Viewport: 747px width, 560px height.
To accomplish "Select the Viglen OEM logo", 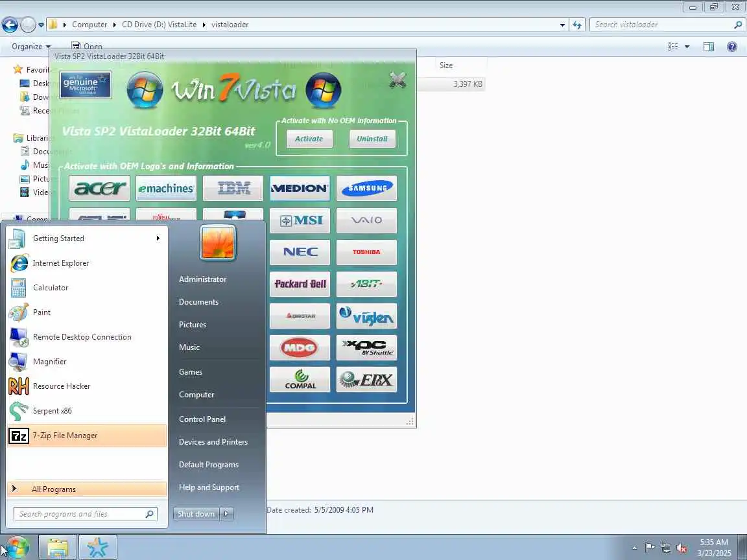I will pos(366,316).
